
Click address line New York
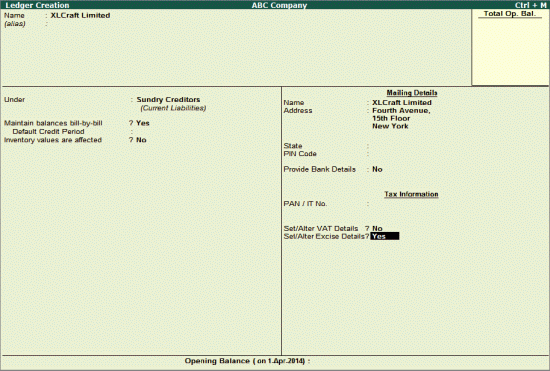tap(390, 126)
